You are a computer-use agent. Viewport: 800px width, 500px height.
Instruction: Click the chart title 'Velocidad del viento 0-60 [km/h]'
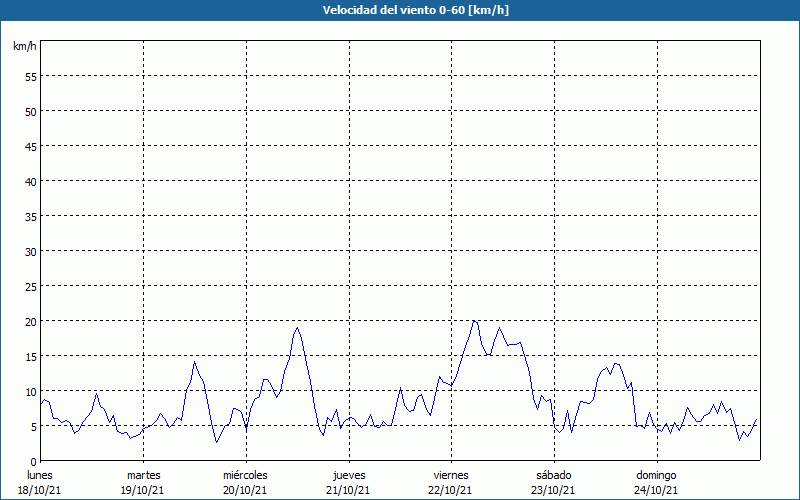coord(415,10)
